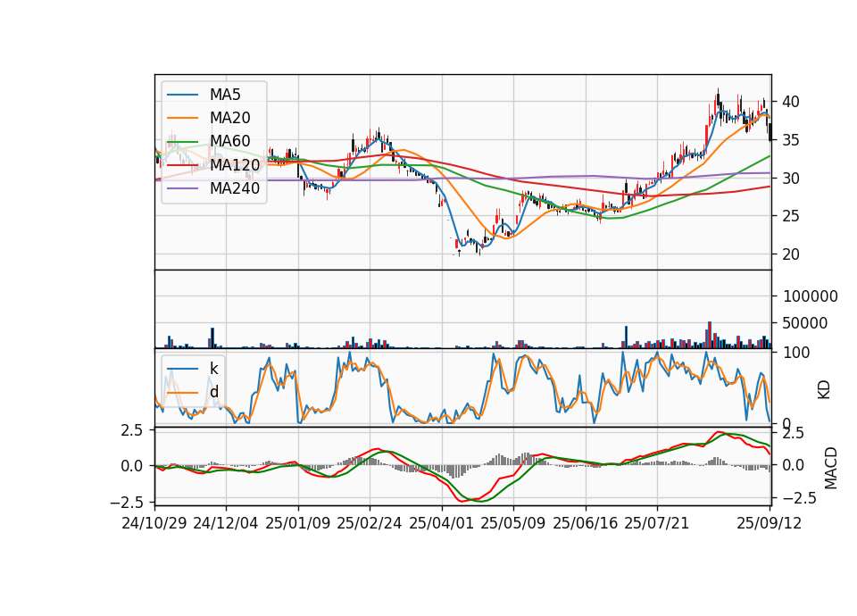Click the MA5 legend label
857x616 pixels.
pyautogui.click(x=225, y=95)
